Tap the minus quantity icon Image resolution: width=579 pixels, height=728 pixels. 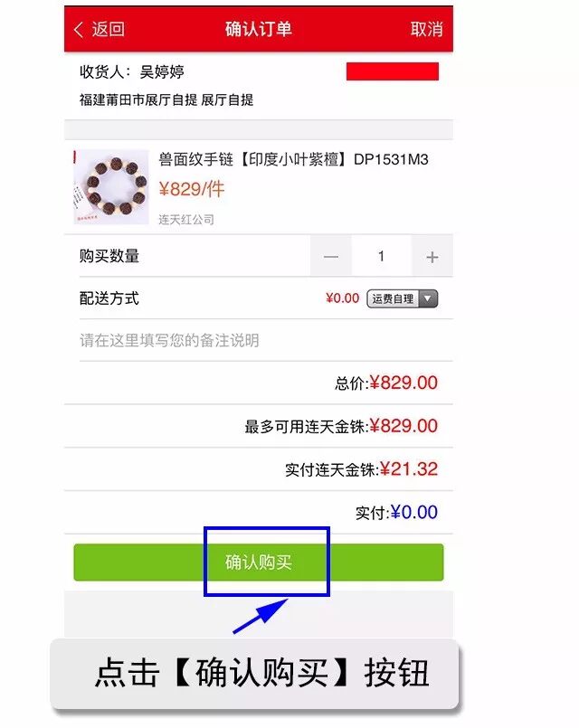click(330, 256)
